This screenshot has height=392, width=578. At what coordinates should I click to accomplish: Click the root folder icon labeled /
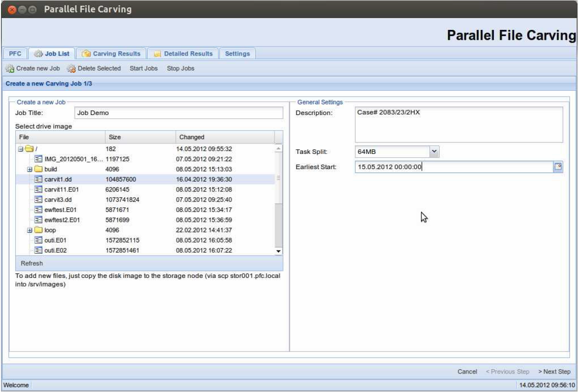[28, 149]
